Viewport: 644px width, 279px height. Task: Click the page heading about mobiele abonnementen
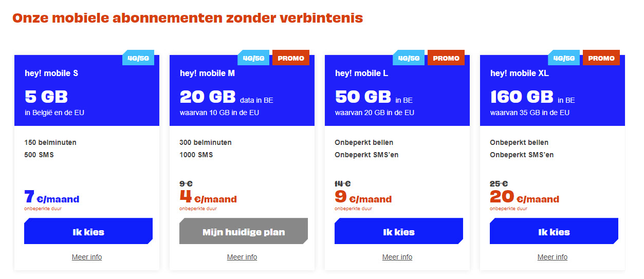pos(188,18)
